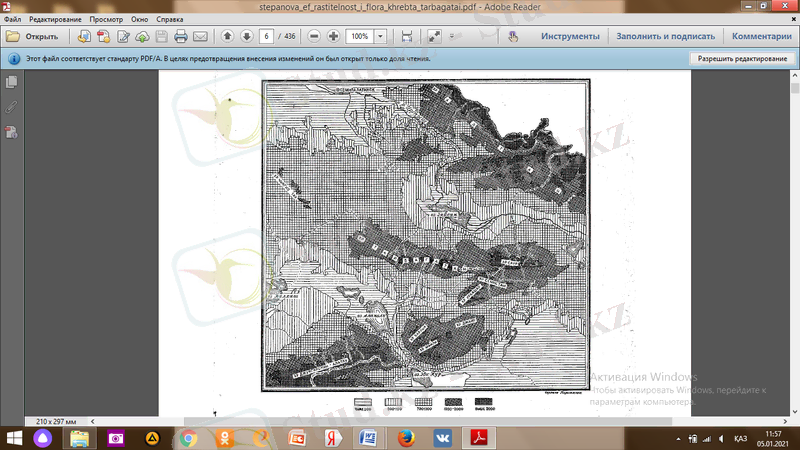This screenshot has height=450, width=800.
Task: Click Разрешить редактирование button
Action: coord(742,59)
